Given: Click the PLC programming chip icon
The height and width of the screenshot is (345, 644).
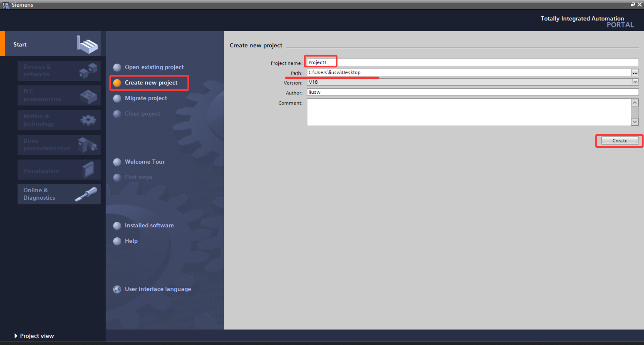Looking at the screenshot, I should click(x=88, y=97).
